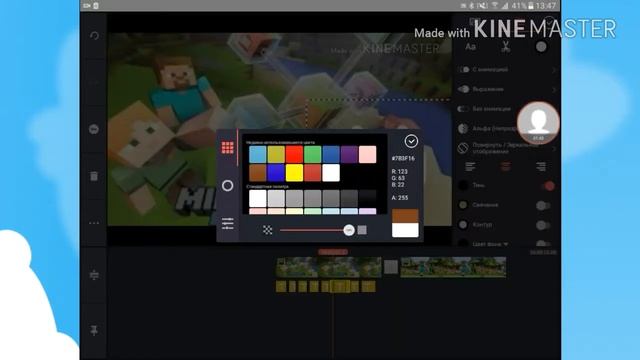Click the transparent checkerboard icon
This screenshot has width=640, height=360.
[x=267, y=230]
